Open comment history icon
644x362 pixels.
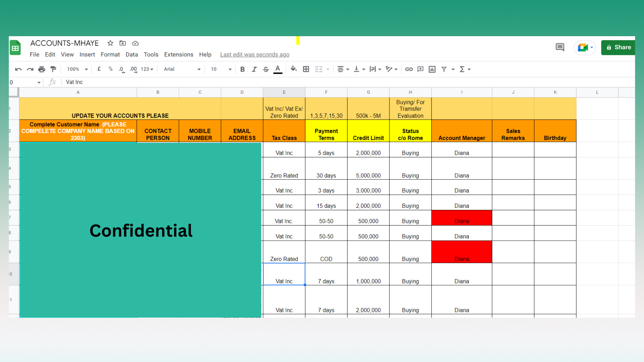pos(560,47)
